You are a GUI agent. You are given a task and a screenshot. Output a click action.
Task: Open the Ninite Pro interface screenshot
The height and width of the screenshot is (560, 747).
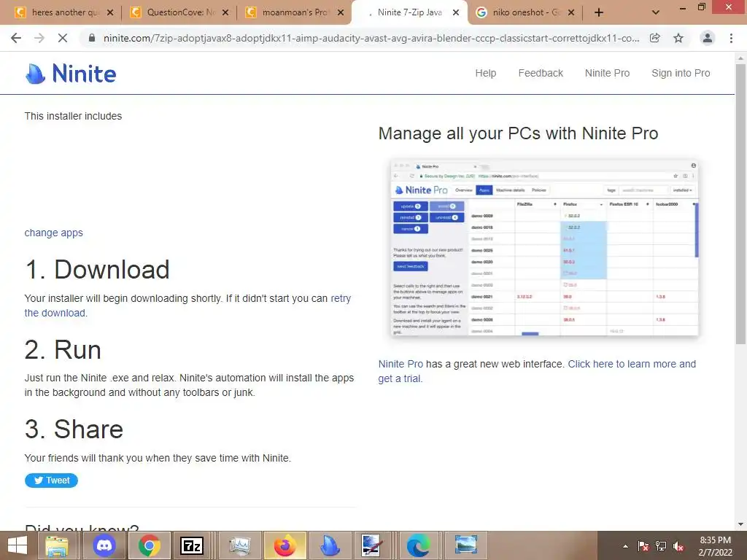[544, 248]
